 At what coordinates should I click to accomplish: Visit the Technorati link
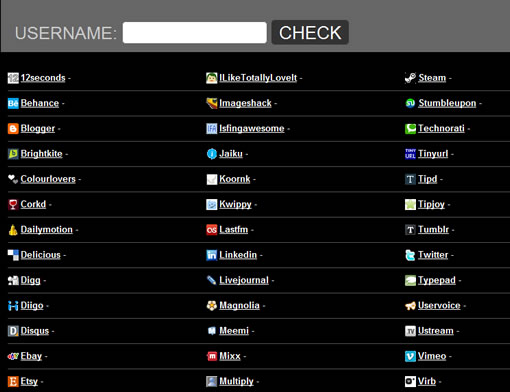tap(441, 129)
